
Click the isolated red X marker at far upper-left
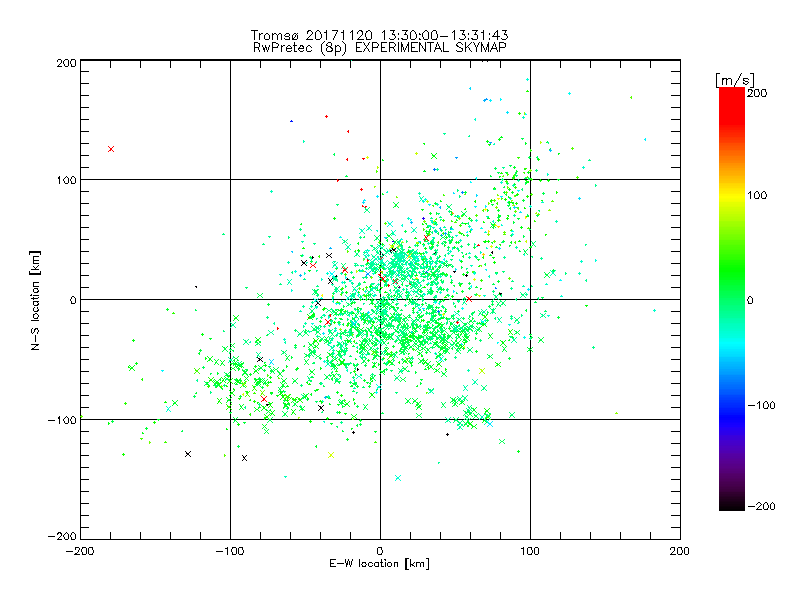[111, 149]
